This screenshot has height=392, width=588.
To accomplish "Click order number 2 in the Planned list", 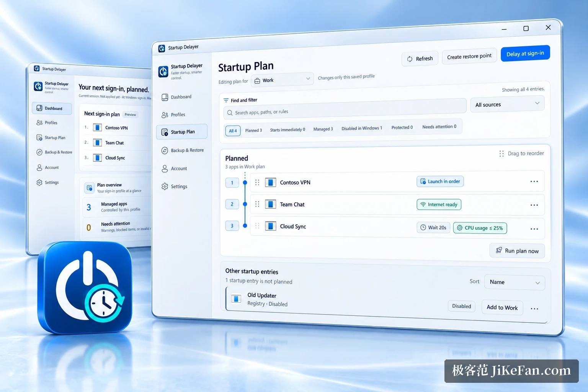I will point(232,204).
